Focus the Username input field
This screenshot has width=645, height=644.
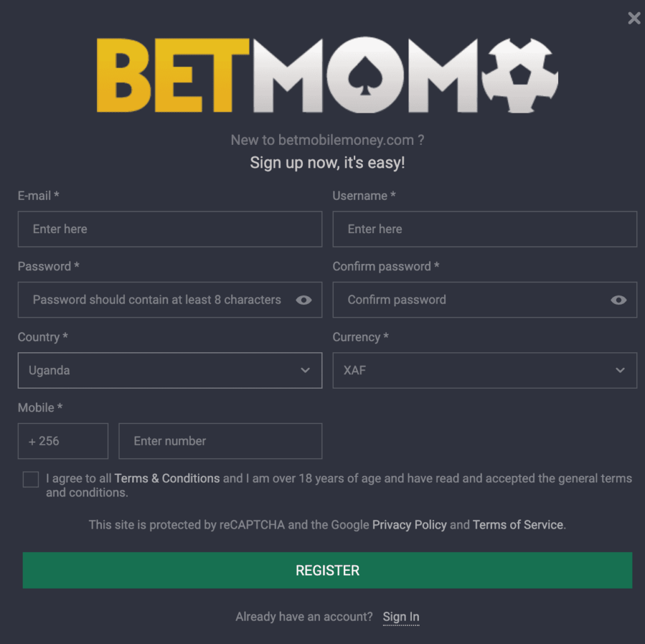click(484, 229)
